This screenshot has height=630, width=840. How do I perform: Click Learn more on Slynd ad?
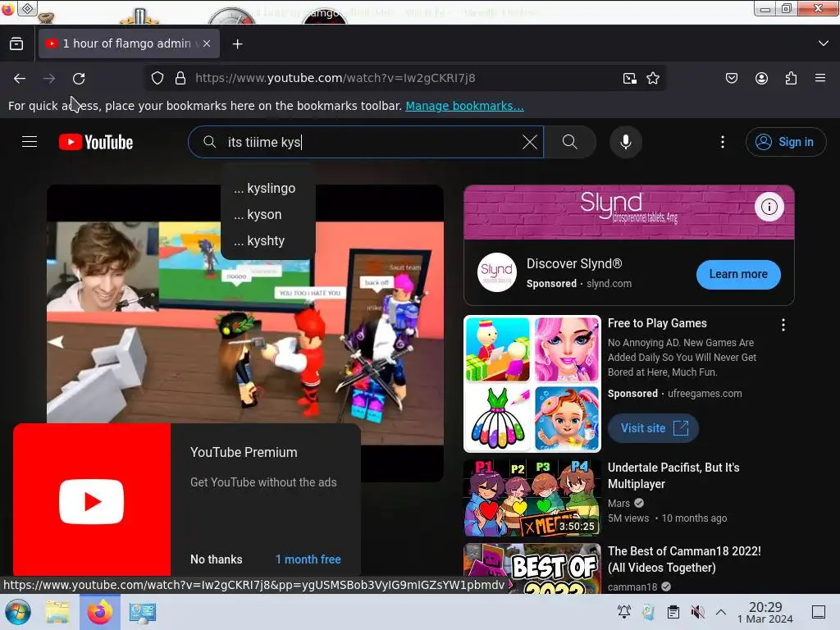click(x=738, y=274)
